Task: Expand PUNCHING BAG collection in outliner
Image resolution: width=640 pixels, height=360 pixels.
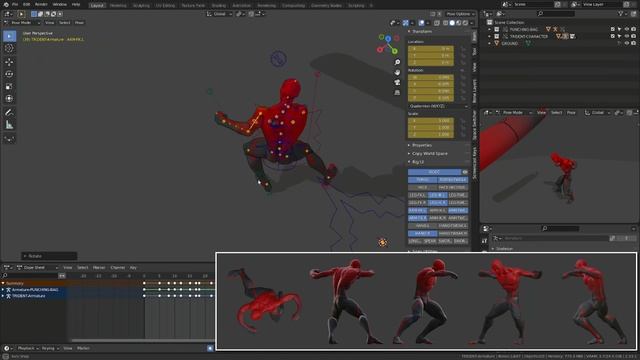Action: (x=489, y=29)
